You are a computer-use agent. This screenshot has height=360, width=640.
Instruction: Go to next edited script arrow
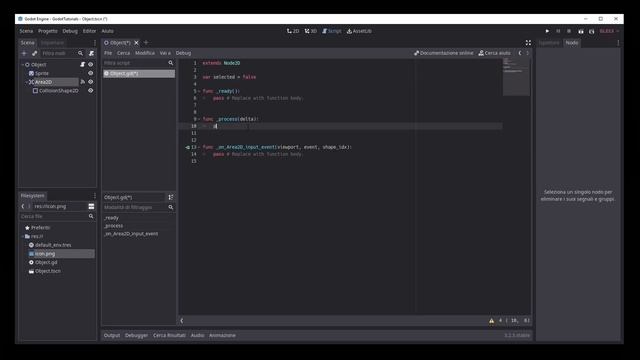point(527,53)
